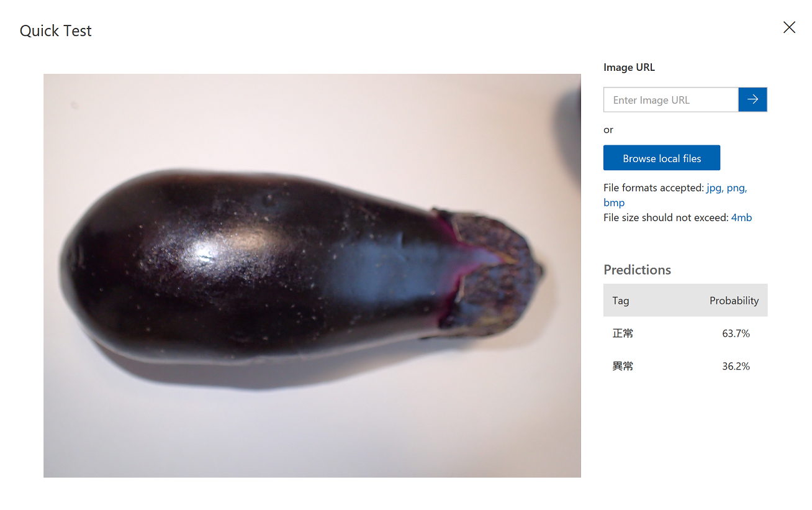Close the Quick Test dialog
Viewport: 812px width, 510px height.
[789, 27]
